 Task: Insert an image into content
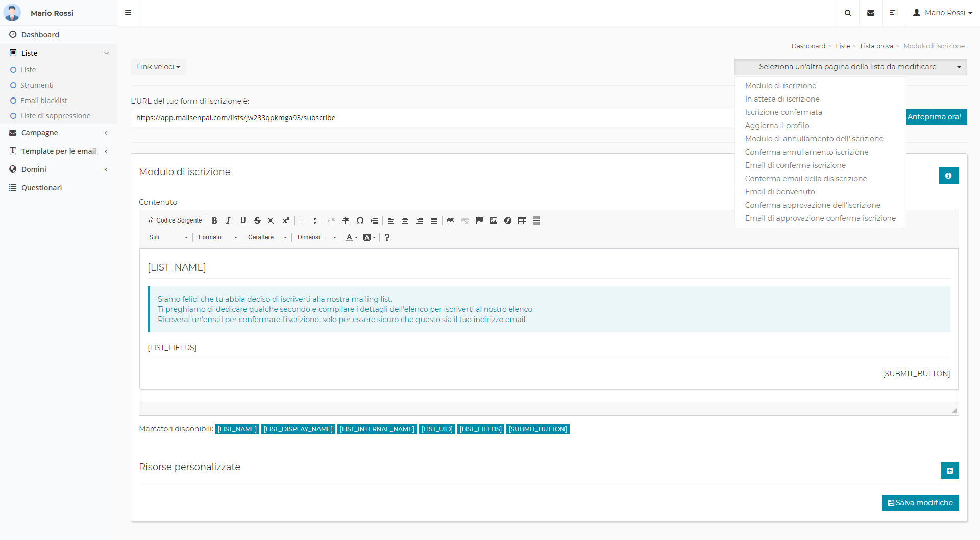(x=494, y=220)
